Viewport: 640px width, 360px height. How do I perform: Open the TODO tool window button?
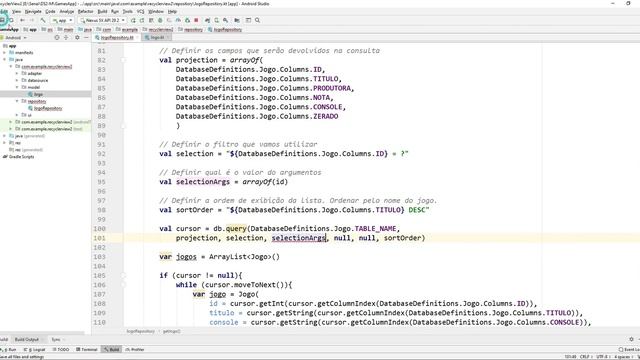click(60, 349)
